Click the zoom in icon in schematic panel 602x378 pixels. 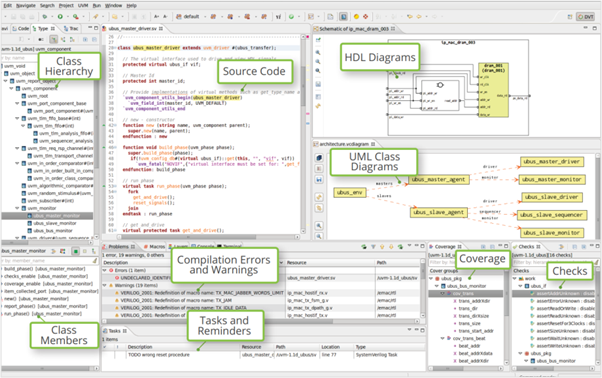pyautogui.click(x=318, y=53)
